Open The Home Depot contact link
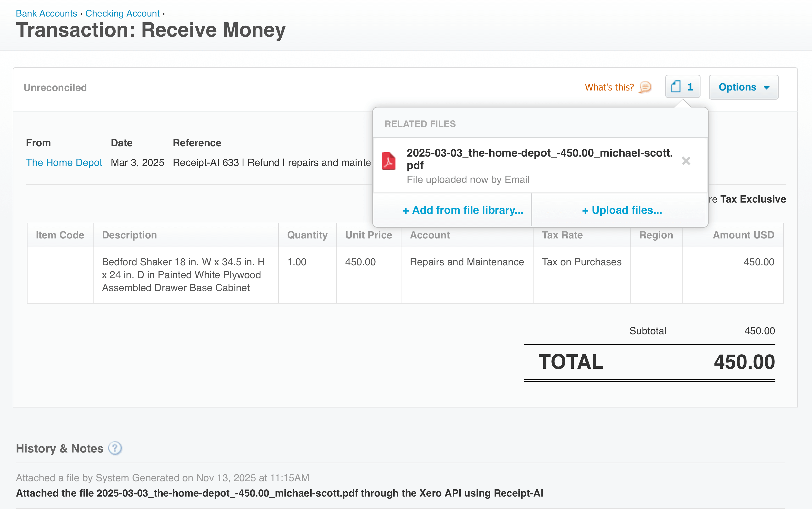The image size is (812, 509). pyautogui.click(x=64, y=162)
